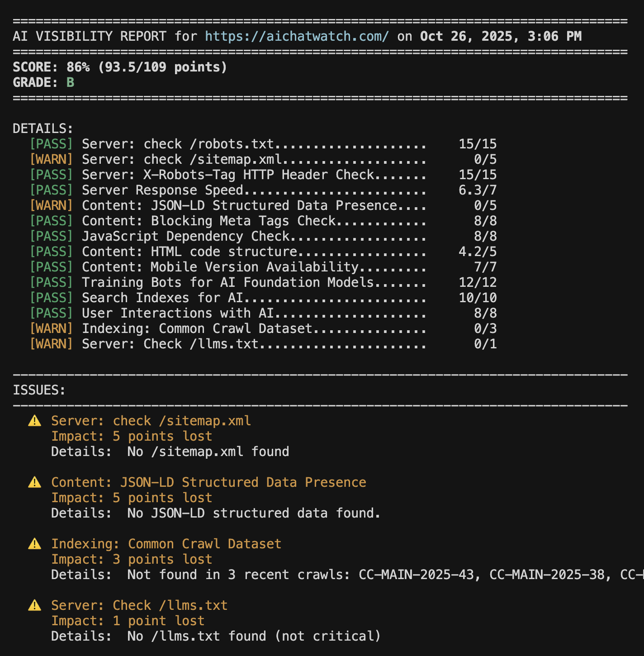Screen dimensions: 644x656
Task: Expand the sitemap.xml issue details
Action: tap(151, 421)
